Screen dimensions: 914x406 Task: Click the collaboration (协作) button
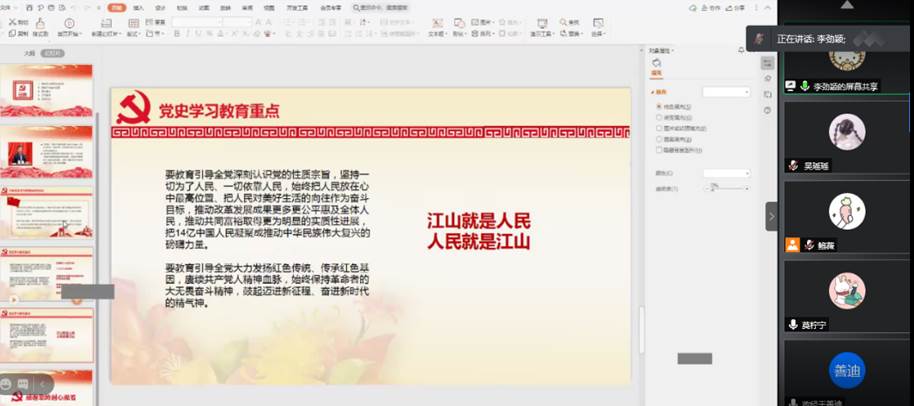[712, 7]
